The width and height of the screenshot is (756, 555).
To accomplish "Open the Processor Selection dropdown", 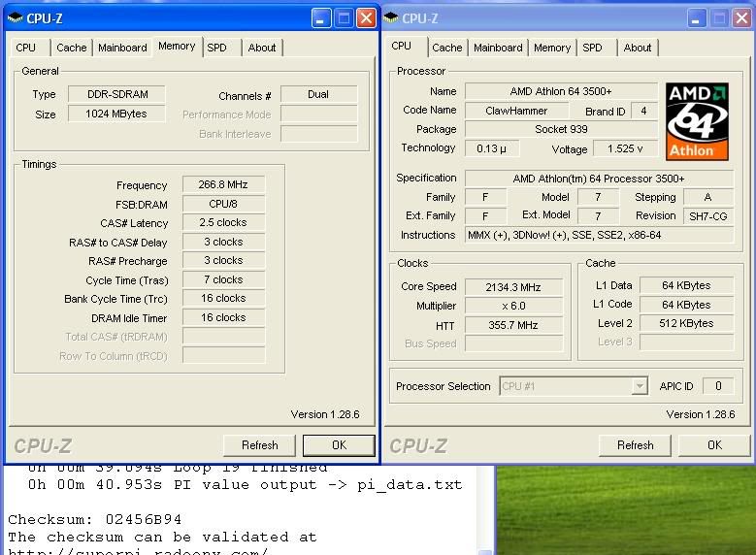I will click(x=639, y=386).
